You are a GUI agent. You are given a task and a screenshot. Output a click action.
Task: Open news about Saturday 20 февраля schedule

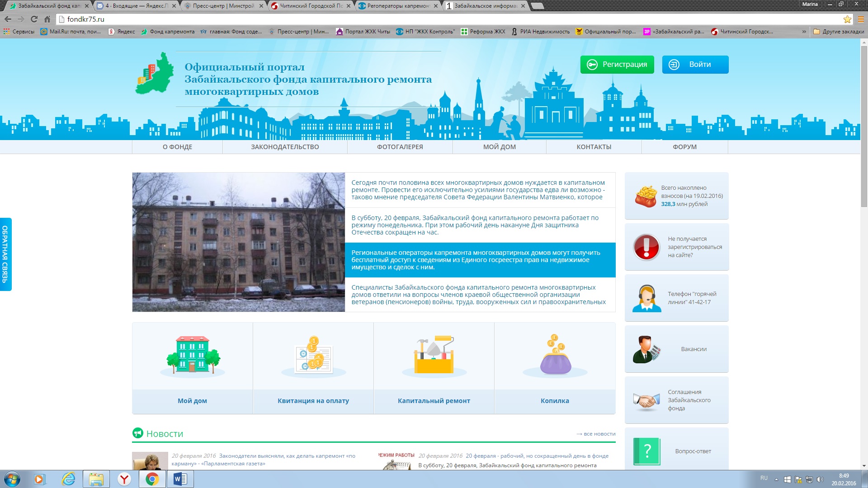click(480, 225)
